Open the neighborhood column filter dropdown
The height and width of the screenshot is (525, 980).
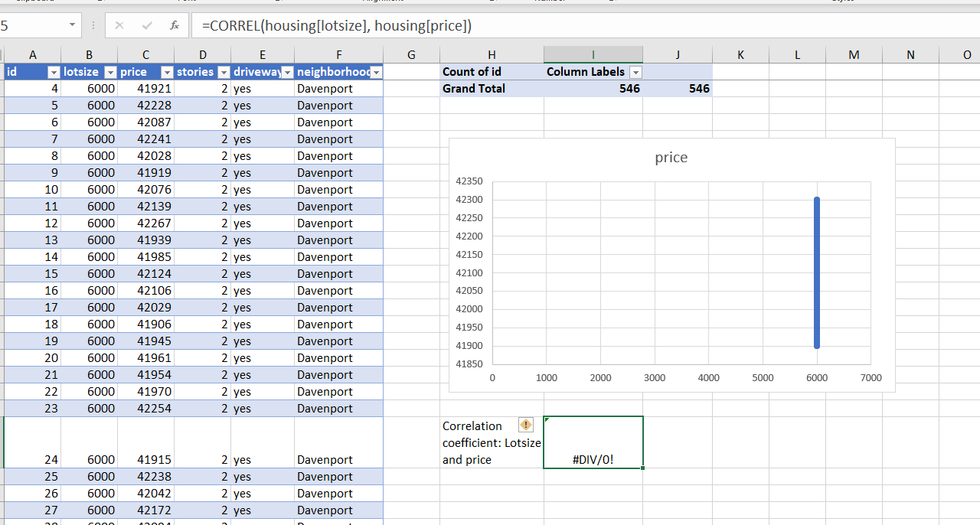376,72
